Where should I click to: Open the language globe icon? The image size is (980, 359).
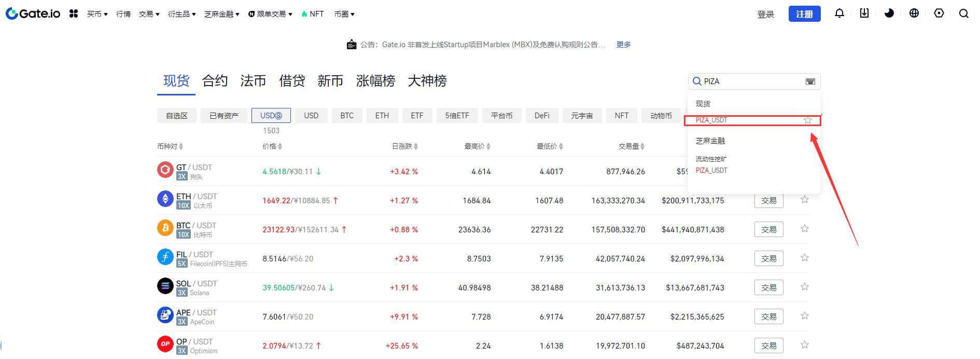coord(914,13)
